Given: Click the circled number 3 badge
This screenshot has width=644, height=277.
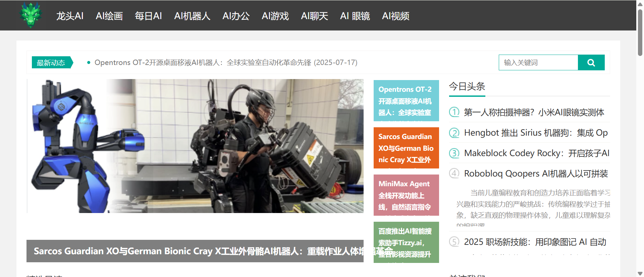Looking at the screenshot, I should [454, 153].
